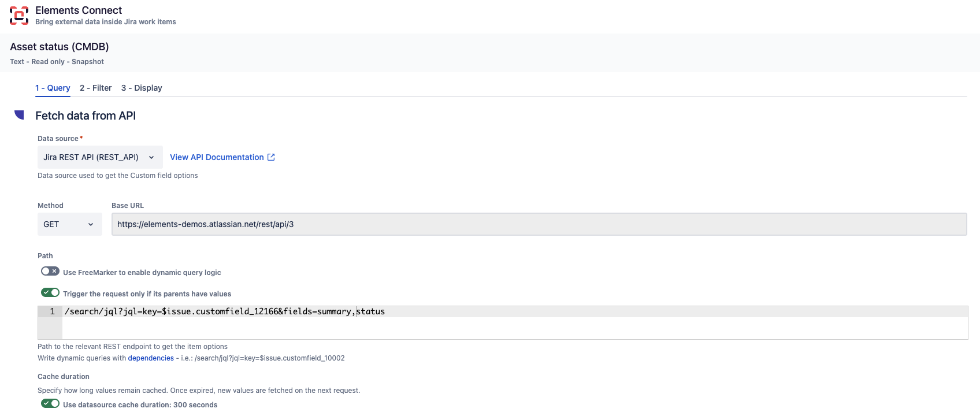Viewport: 980px width, 416px height.
Task: Click the 'Text - Read only - Snapshot' subtitle
Action: (x=57, y=62)
